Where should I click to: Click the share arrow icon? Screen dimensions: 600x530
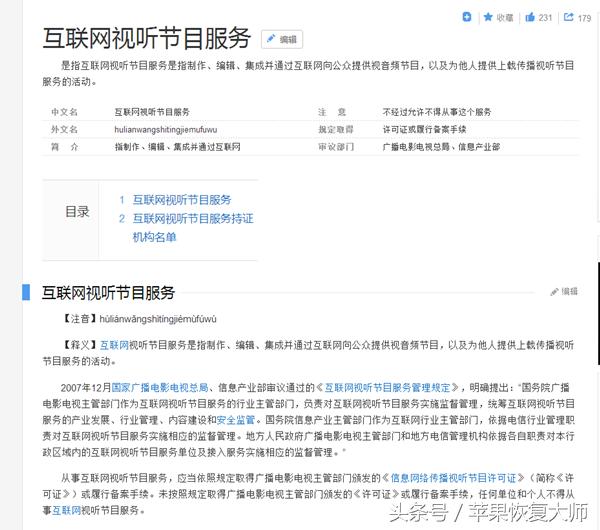point(569,17)
